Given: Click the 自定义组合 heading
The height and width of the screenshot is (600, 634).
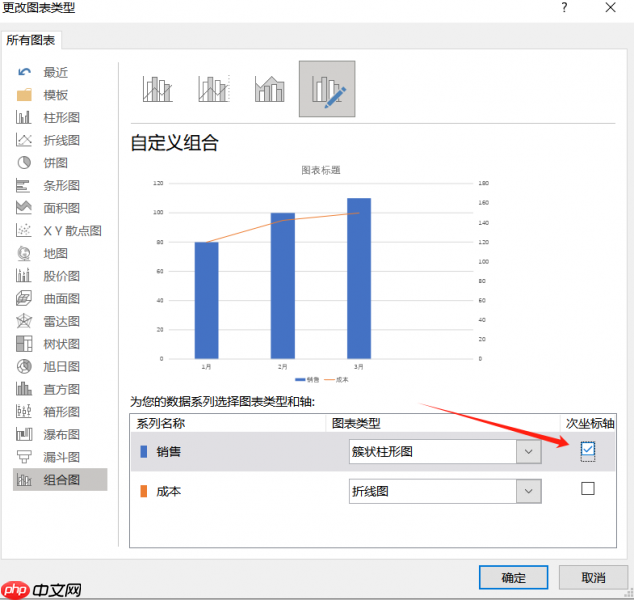Looking at the screenshot, I should coord(174,143).
